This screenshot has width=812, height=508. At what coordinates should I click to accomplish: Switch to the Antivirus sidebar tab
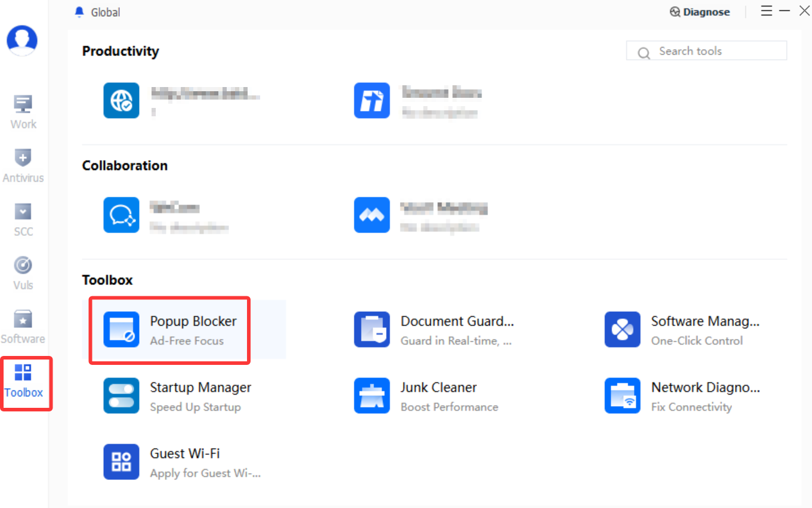pos(23,166)
